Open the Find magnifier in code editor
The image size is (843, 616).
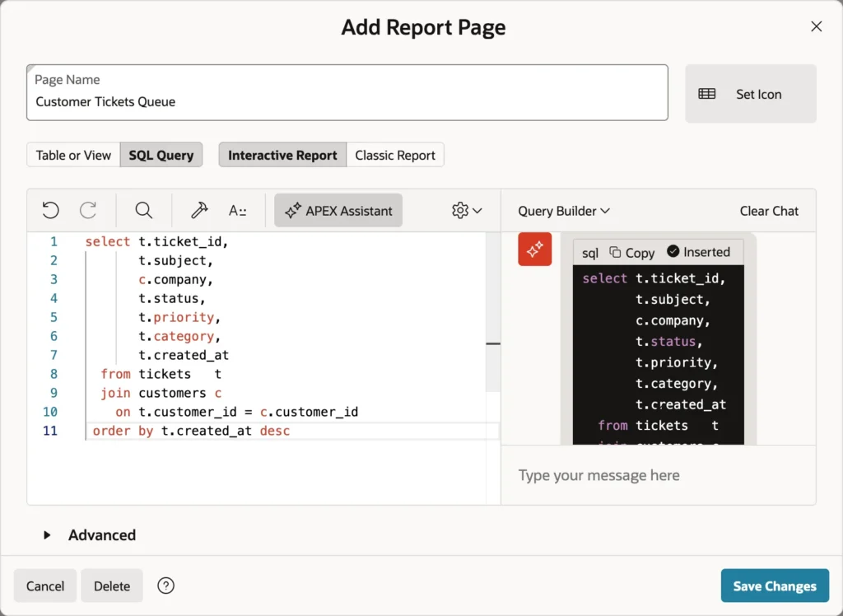[143, 210]
